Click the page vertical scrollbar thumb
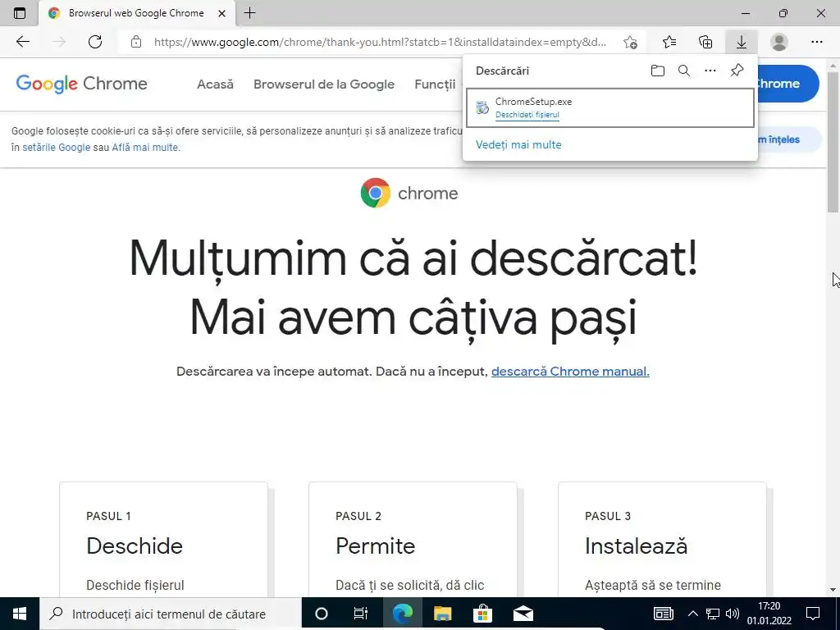Viewport: 840px width, 630px height. click(833, 141)
